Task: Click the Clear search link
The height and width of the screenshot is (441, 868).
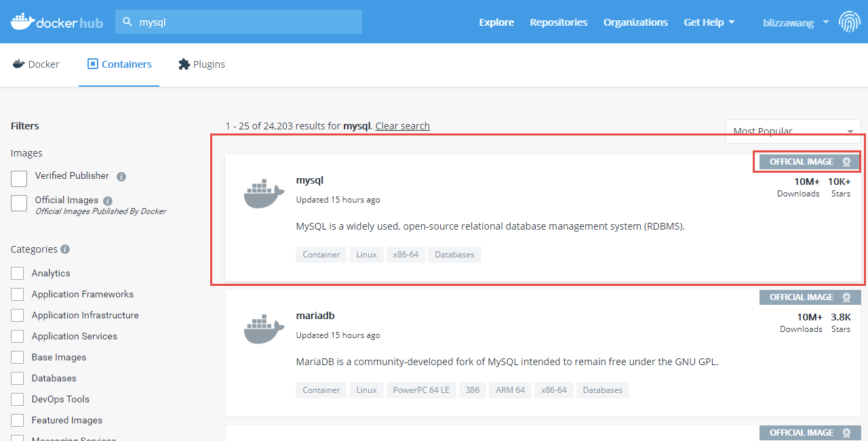Action: click(402, 126)
